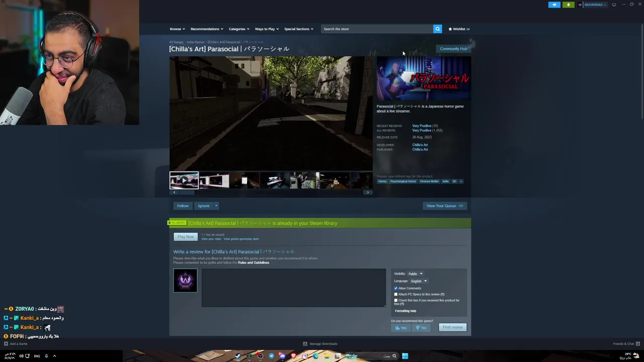The height and width of the screenshot is (362, 644).
Task: Open the Steam announcements megaphone icon
Action: tap(554, 5)
